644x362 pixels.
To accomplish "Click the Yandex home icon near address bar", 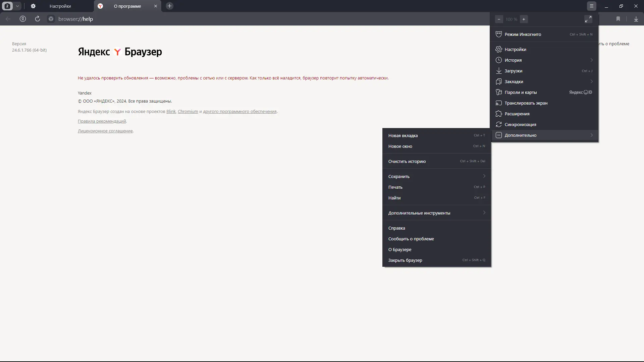I will [23, 19].
